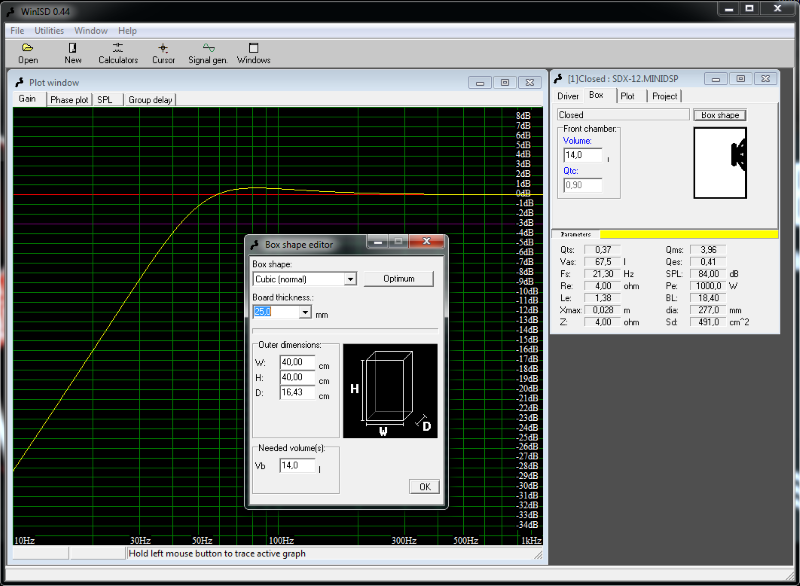Minimize the Closed SDX-12 project window

(716, 79)
